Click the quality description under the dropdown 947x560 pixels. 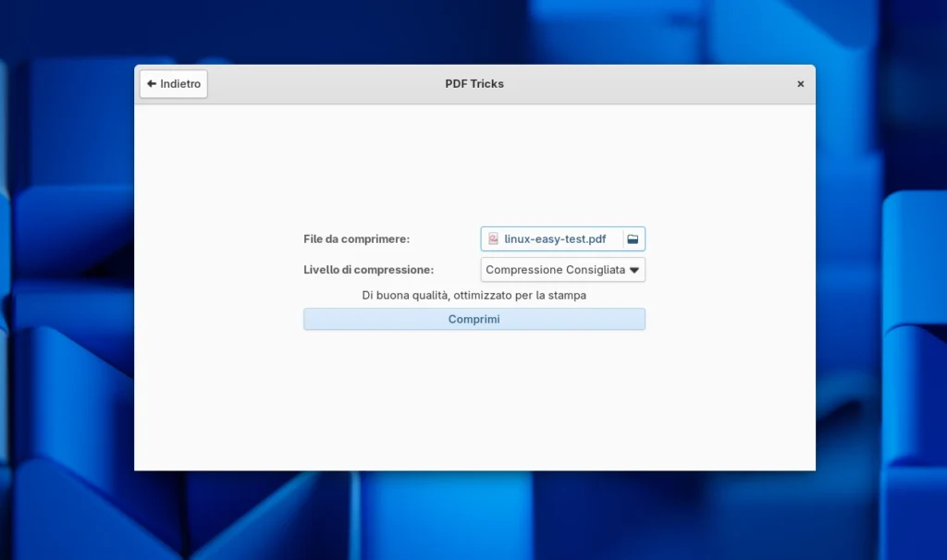pyautogui.click(x=473, y=295)
